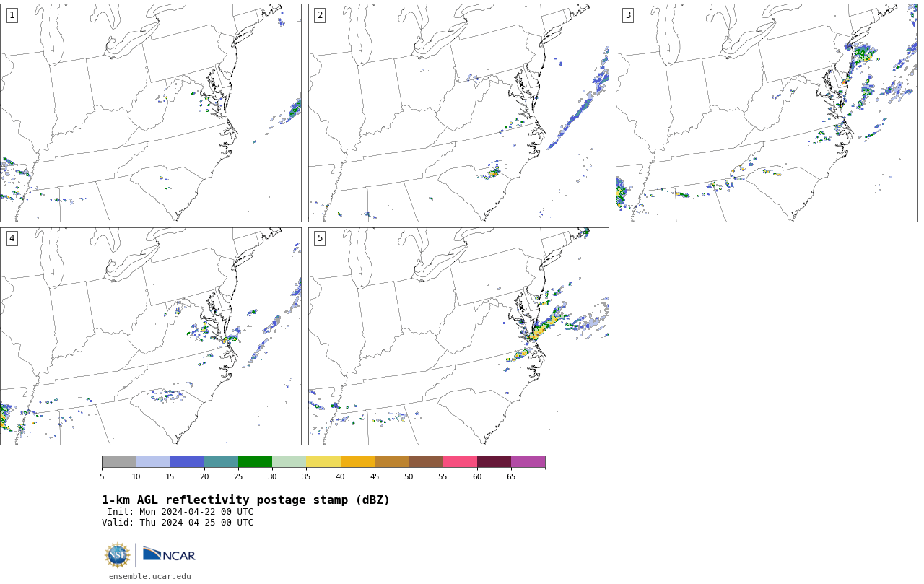Click the tan-brown 45-50 dBZ swatch
Image resolution: width=924 pixels, height=584 pixels.
[x=391, y=462]
